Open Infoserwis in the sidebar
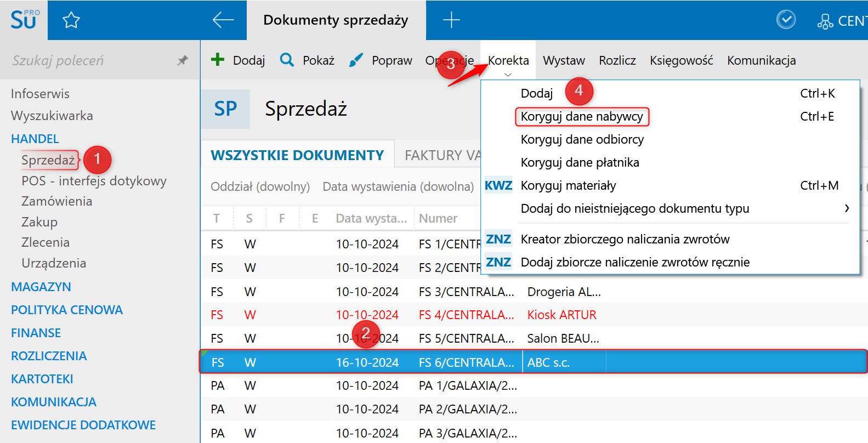 tap(40, 94)
